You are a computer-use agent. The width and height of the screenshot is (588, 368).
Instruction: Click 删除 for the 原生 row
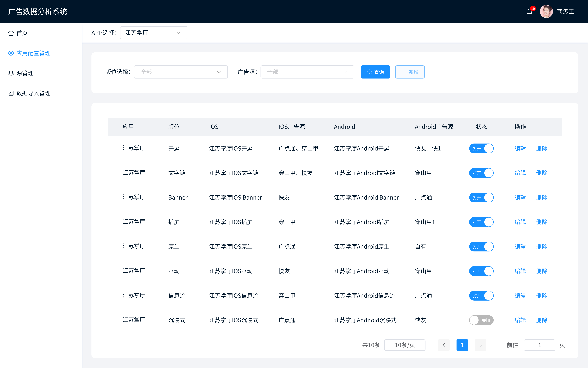tap(542, 247)
